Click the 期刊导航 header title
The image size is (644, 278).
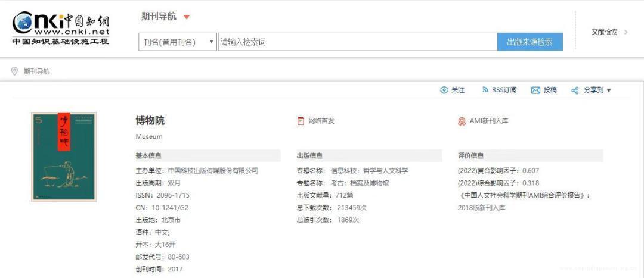click(159, 17)
